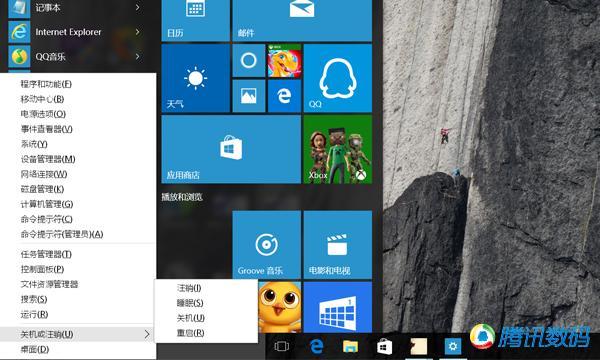Click the Internet Explorer label text
Screen dimensions: 600x360
tap(68, 32)
